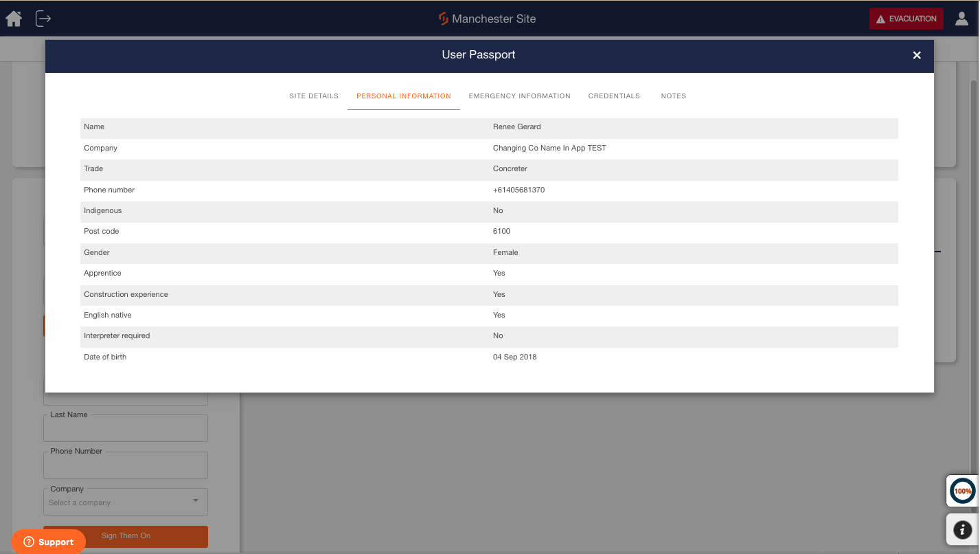Click the post code value 6100

click(502, 232)
